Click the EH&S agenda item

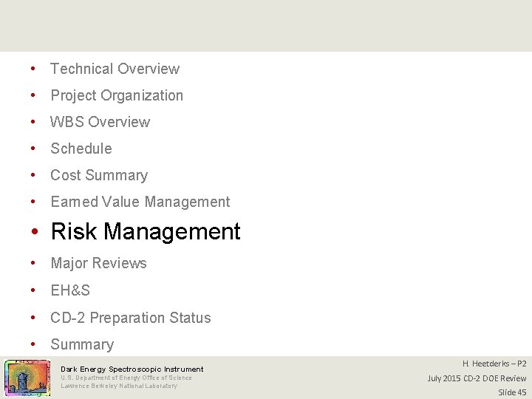click(x=70, y=290)
